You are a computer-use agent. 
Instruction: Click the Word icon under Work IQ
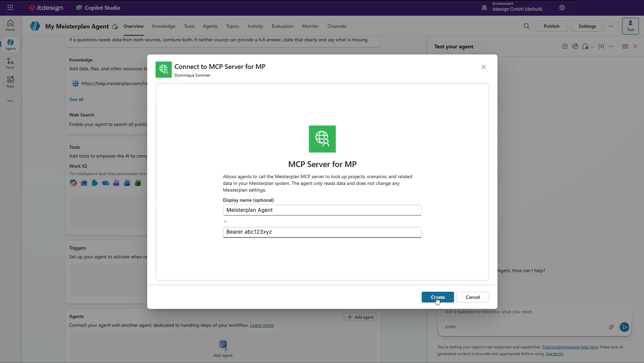pyautogui.click(x=127, y=183)
